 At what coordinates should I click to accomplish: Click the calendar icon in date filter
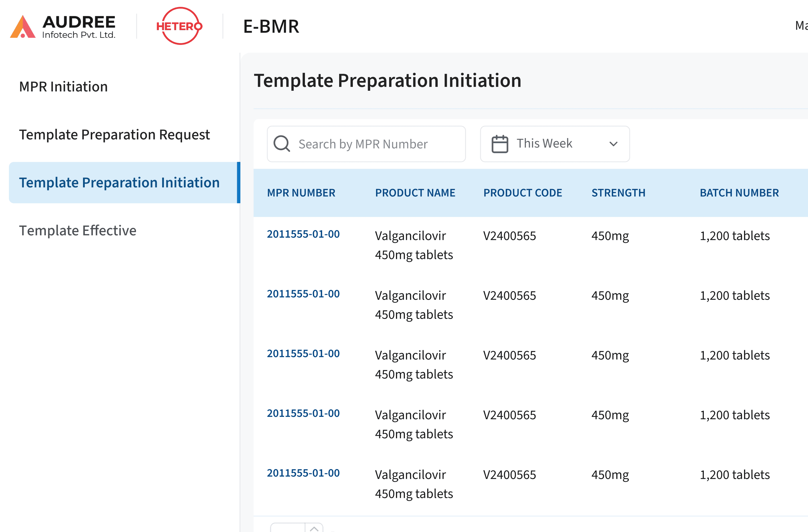(x=500, y=144)
